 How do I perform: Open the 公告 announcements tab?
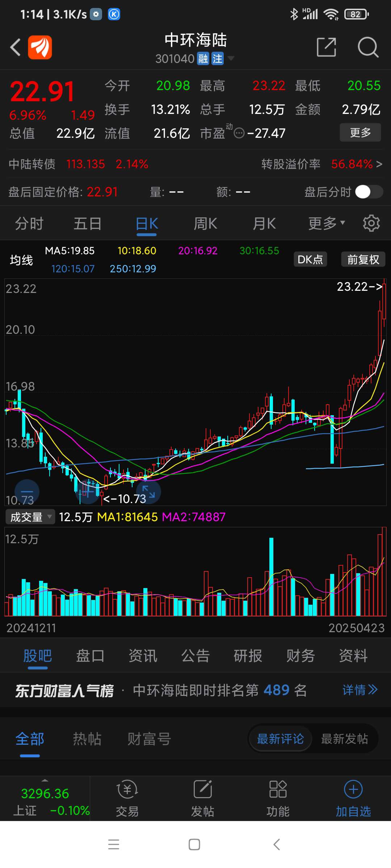pyautogui.click(x=195, y=656)
